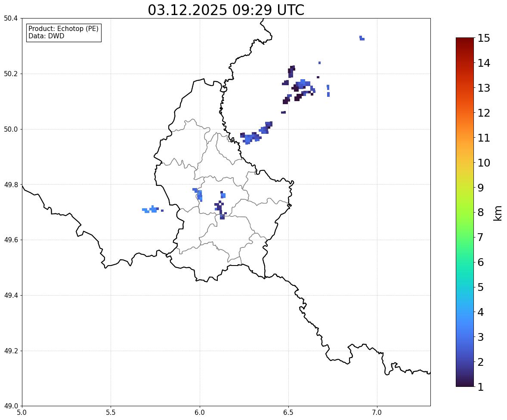Click the 15 km colorbar tick label
Image resolution: width=507 pixels, height=420 pixels.
(x=484, y=38)
